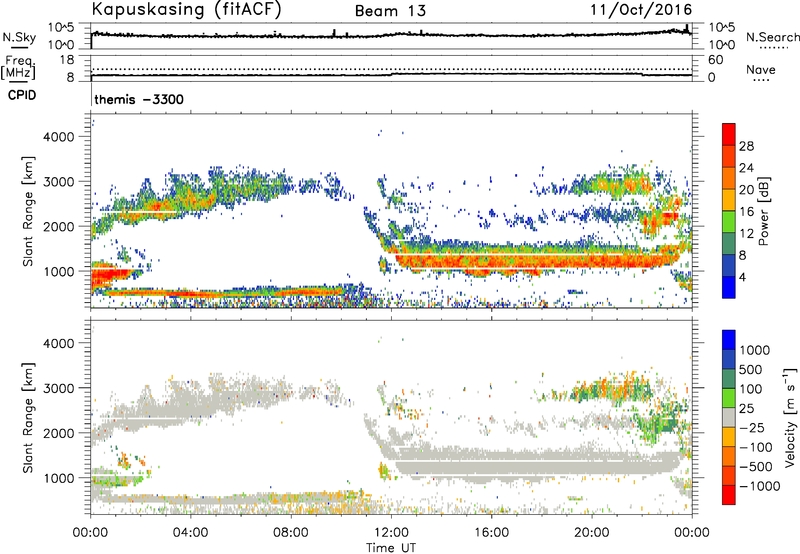
Task: Select the 20:00 time axis label
Action: point(591,533)
